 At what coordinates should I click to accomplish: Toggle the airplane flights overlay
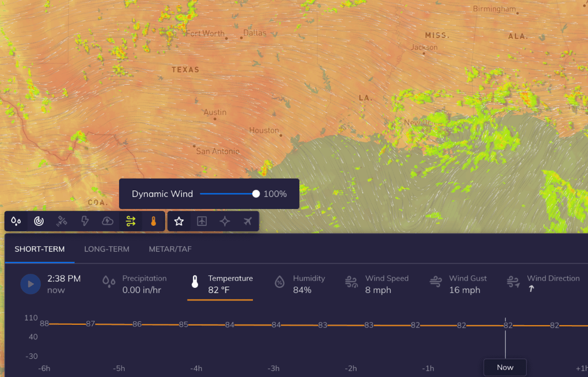[248, 221]
